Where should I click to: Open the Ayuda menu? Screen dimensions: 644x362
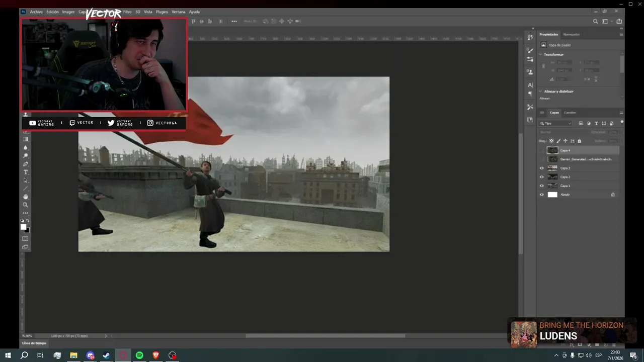pos(194,12)
